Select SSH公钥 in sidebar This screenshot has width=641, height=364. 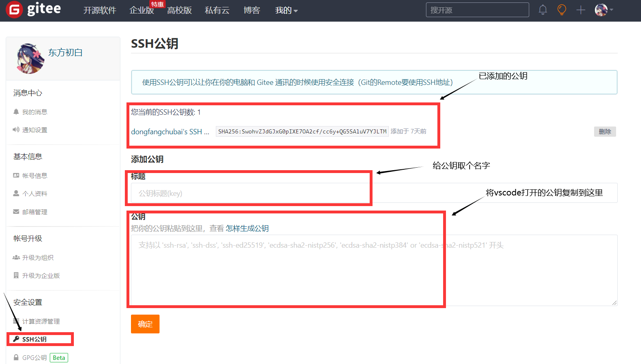(34, 339)
